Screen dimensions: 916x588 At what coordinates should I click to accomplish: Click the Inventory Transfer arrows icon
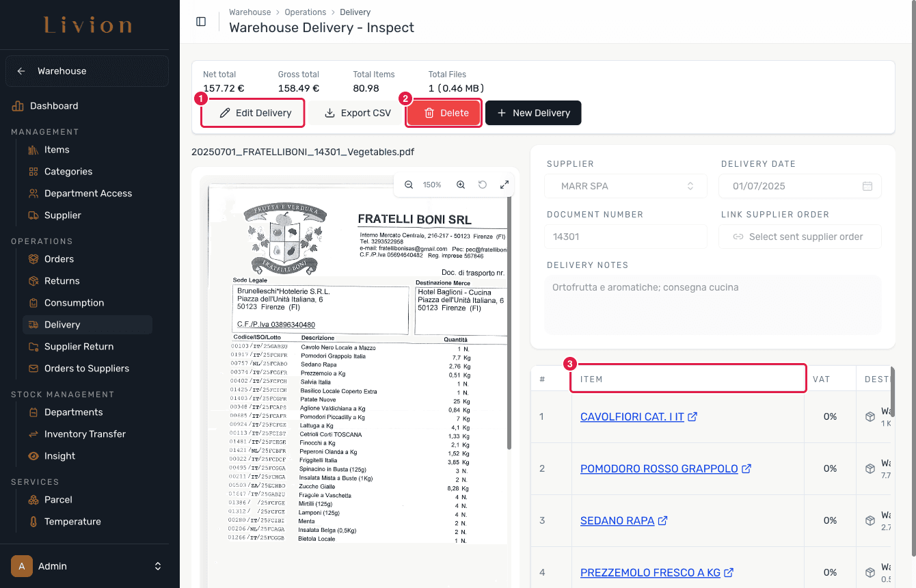33,434
